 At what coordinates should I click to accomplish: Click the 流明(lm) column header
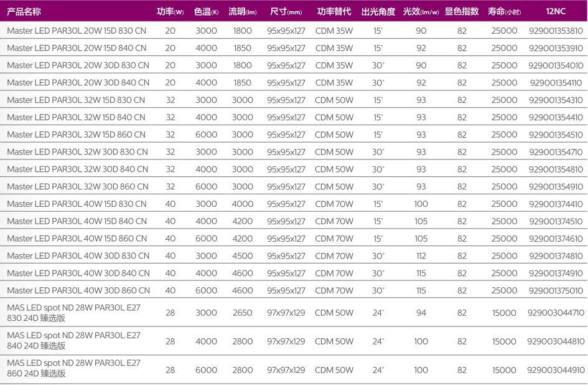242,12
